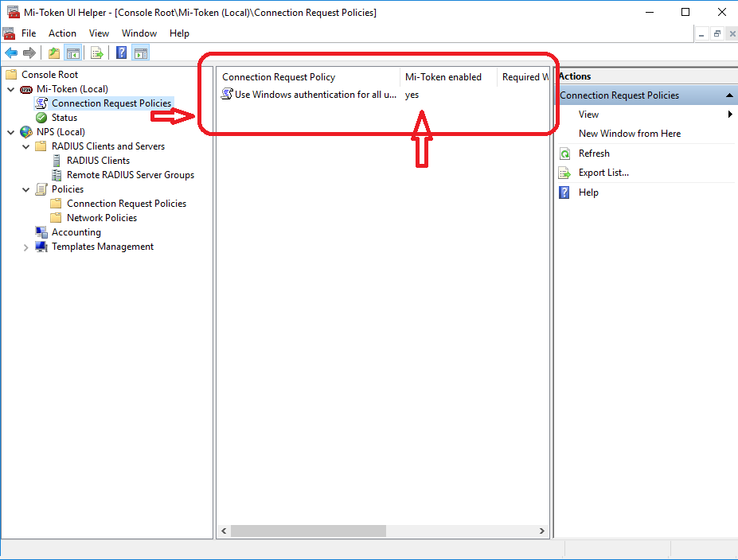Open the Action menu
738x560 pixels.
coord(62,33)
